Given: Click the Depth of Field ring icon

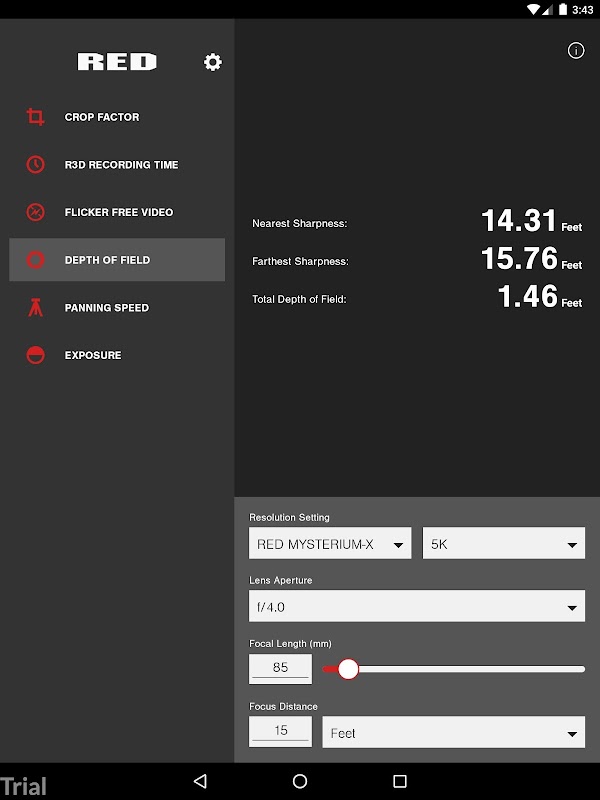Looking at the screenshot, I should click(x=35, y=260).
